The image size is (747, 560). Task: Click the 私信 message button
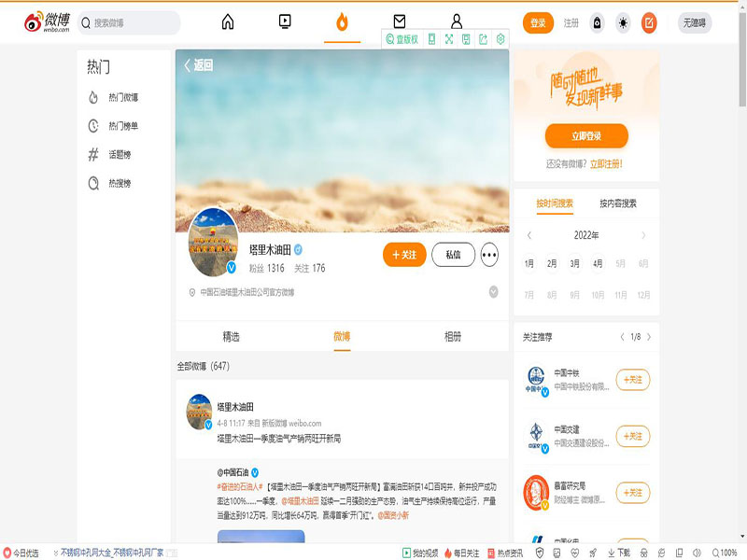click(x=453, y=255)
